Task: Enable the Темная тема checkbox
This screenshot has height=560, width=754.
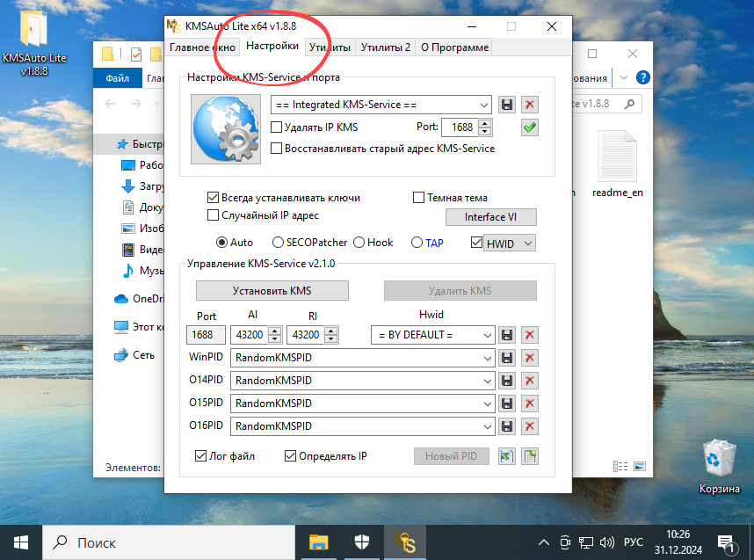Action: click(418, 197)
